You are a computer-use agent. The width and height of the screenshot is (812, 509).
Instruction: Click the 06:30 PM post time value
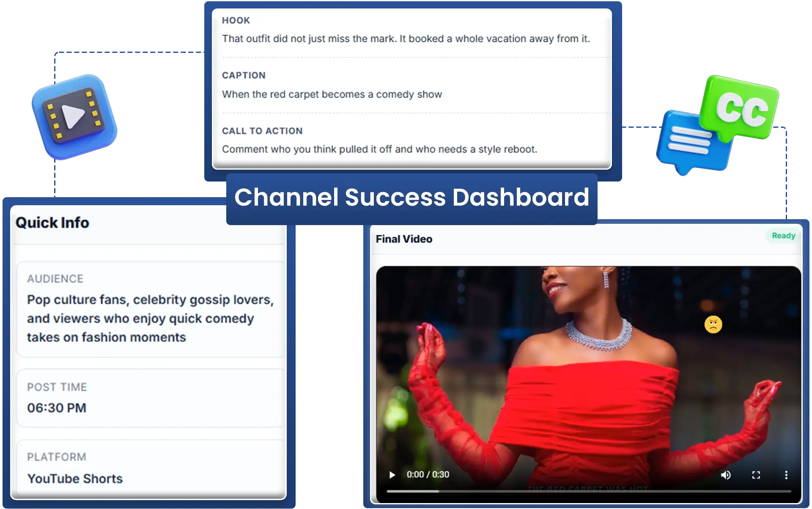57,408
